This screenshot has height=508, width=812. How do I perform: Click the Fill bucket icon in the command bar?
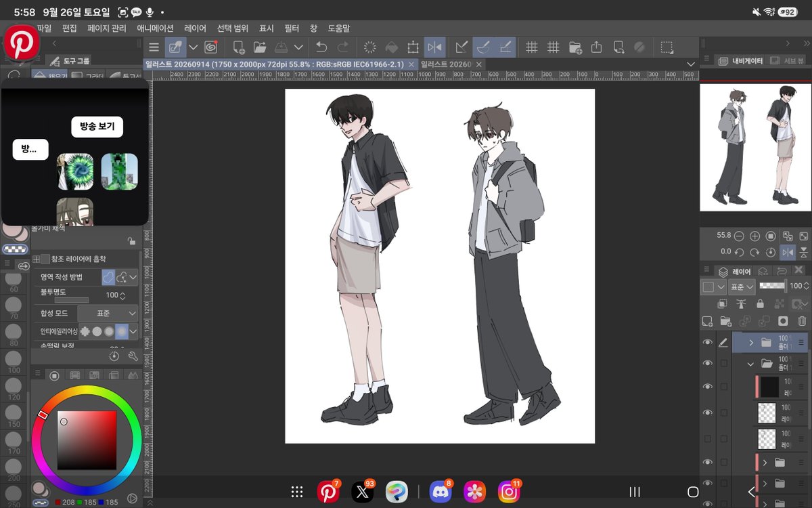[x=391, y=47]
